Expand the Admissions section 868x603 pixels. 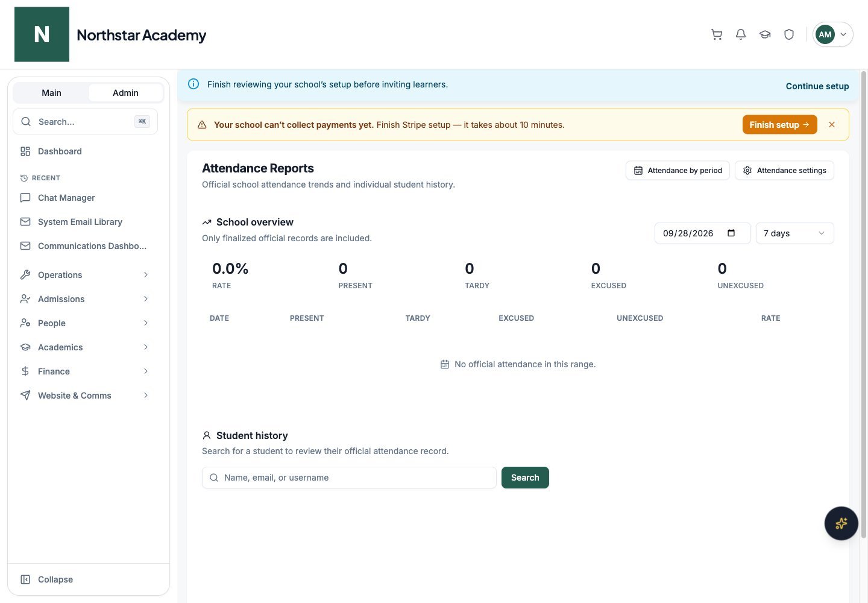85,299
